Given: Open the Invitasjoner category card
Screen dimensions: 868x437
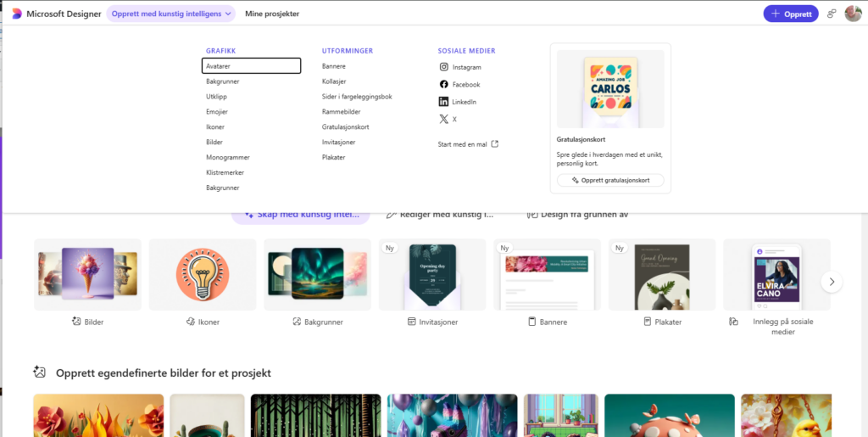Looking at the screenshot, I should [432, 274].
